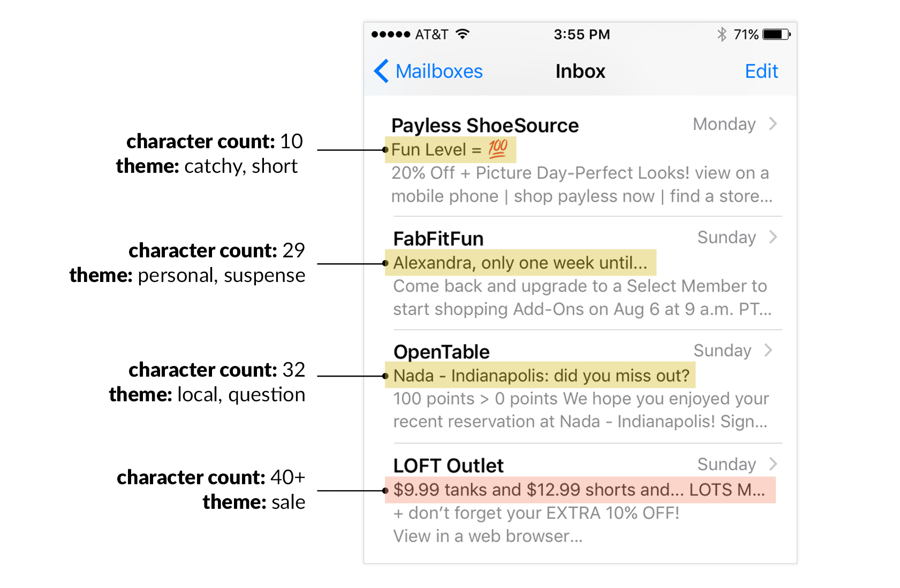The image size is (900, 588).
Task: Open the OpenTable email chevron
Action: tap(768, 350)
